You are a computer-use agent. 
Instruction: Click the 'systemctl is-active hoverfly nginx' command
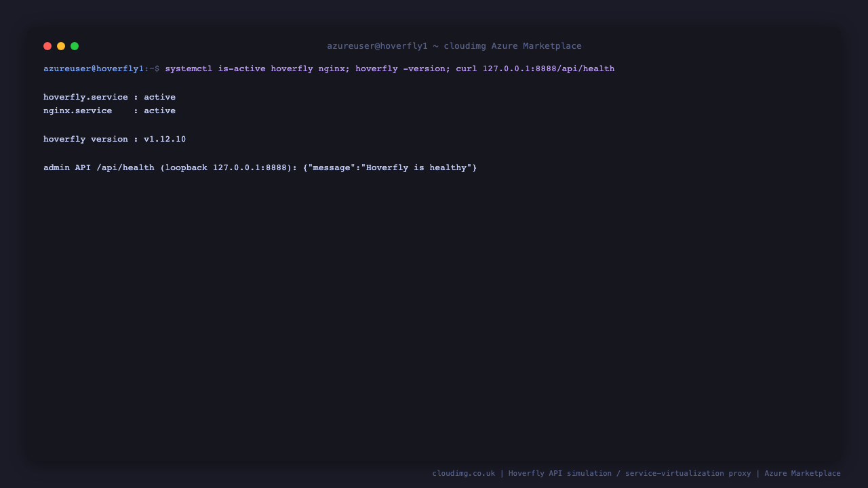click(x=254, y=68)
